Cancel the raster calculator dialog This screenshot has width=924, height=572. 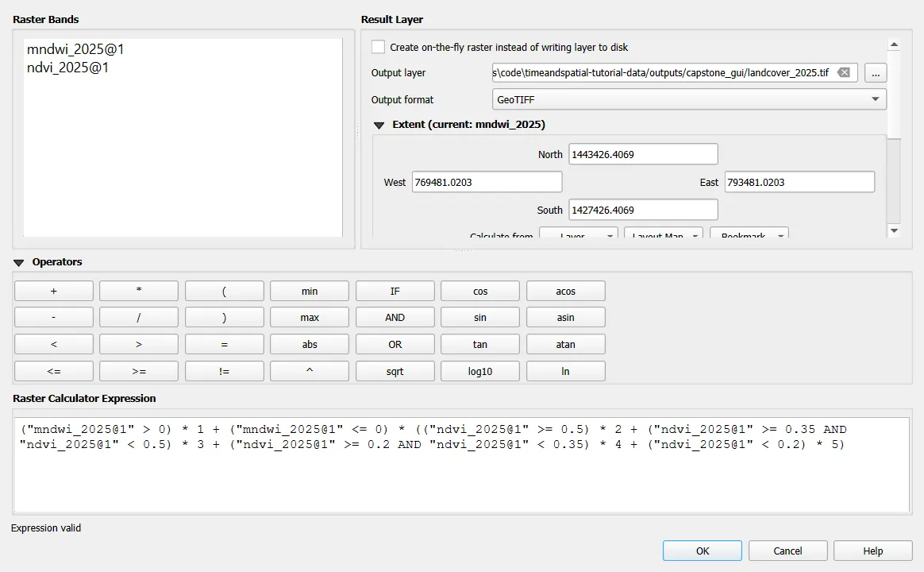coord(788,551)
